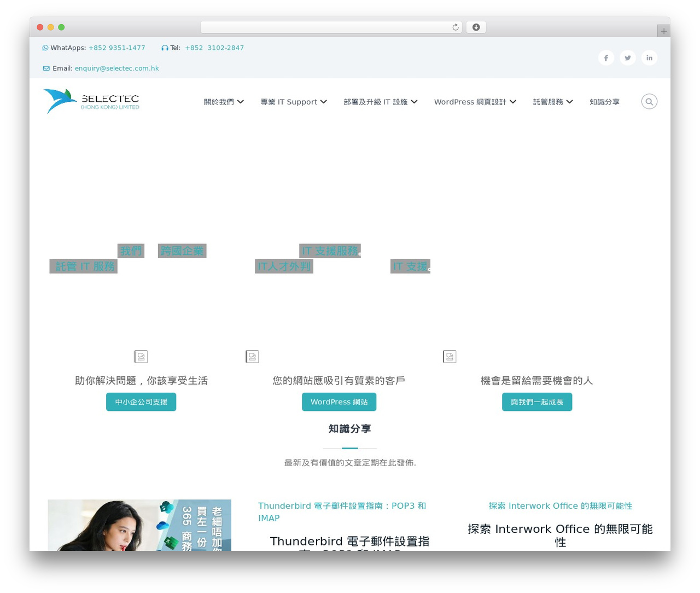Click Tel number +852 3102-2847
This screenshot has height=593, width=700.
pos(214,48)
